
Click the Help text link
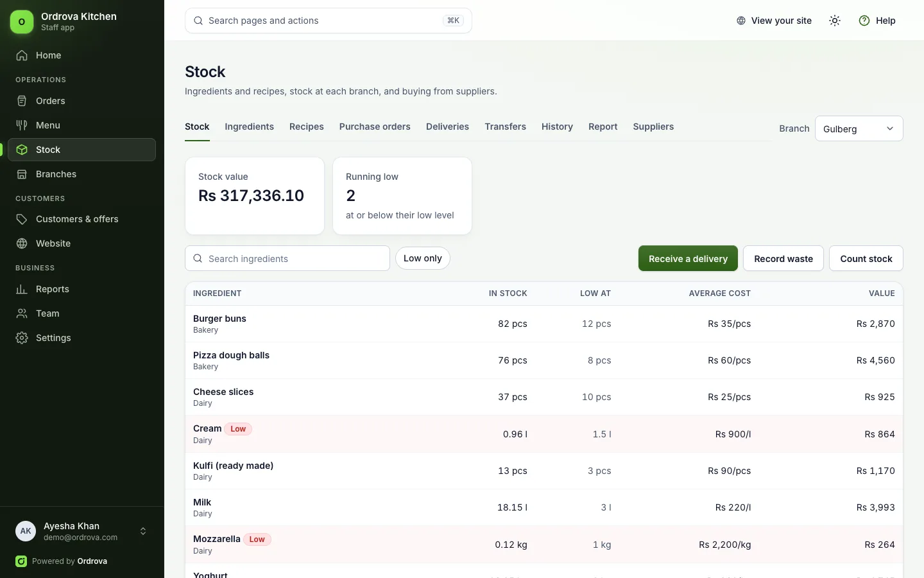[x=886, y=21]
